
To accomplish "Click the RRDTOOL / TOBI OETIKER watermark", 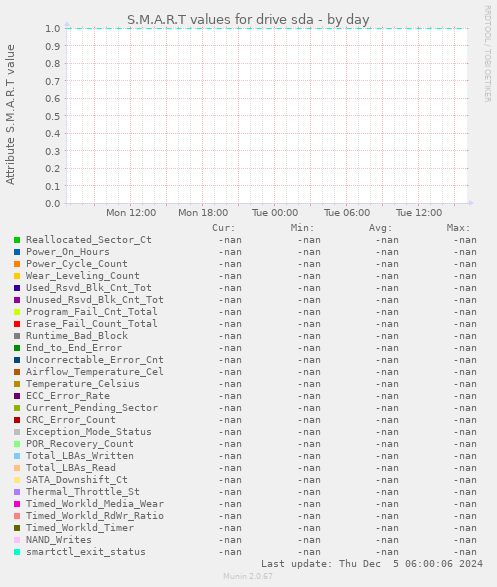I will tap(488, 54).
